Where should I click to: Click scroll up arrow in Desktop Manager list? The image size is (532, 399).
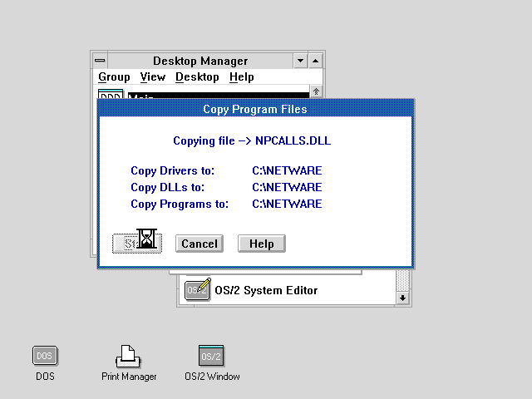tap(316, 91)
